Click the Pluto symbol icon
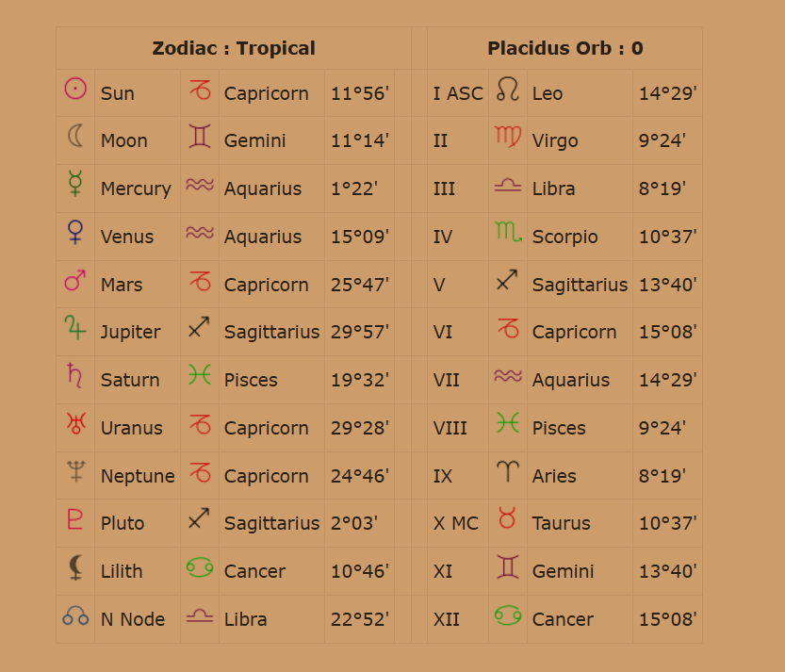This screenshot has height=672, width=785. (x=75, y=518)
